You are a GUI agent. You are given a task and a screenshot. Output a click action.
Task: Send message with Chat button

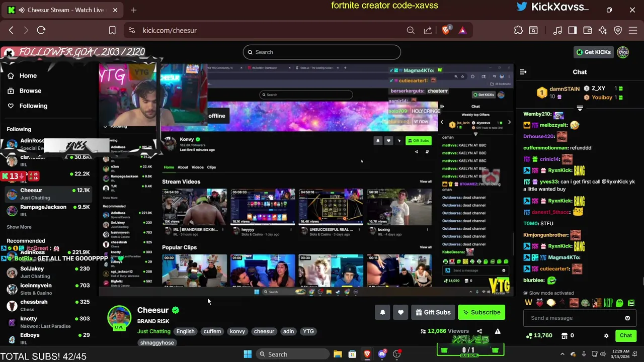pyautogui.click(x=626, y=335)
